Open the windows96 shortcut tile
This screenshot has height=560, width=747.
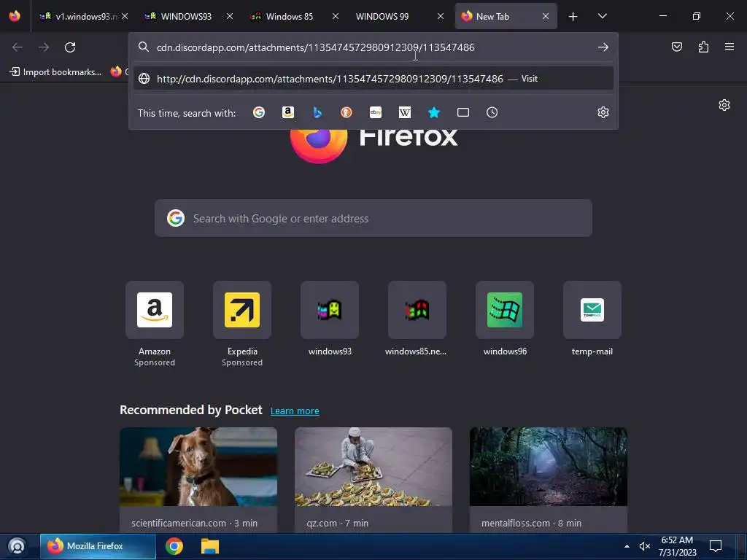coord(505,318)
